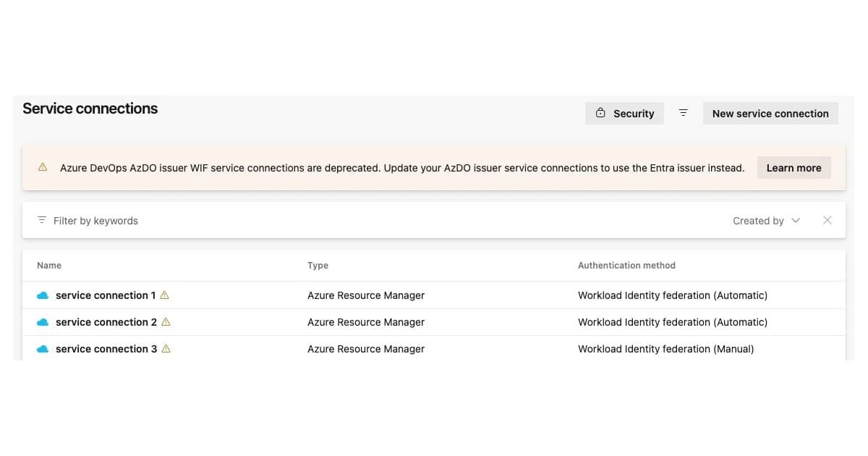Screen dimensions: 868x456
Task: Open service connection 3 row
Action: (434, 349)
